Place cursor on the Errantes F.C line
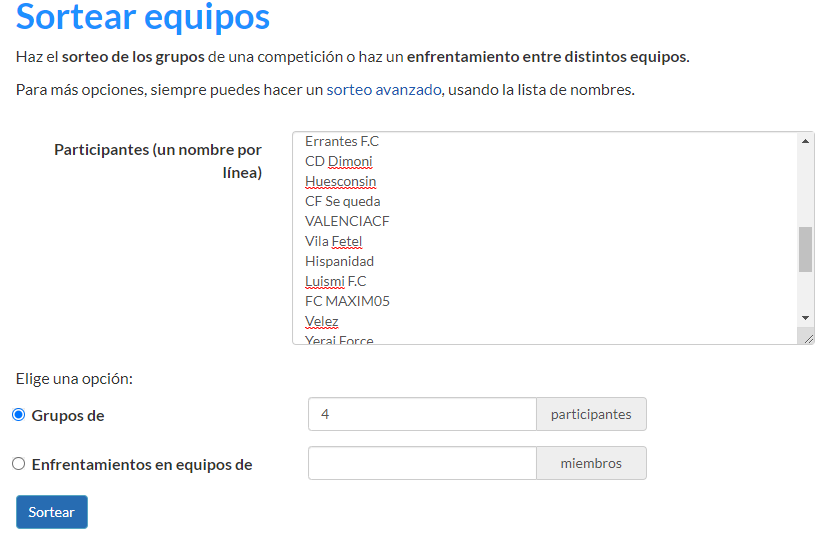The image size is (827, 545). coord(342,141)
